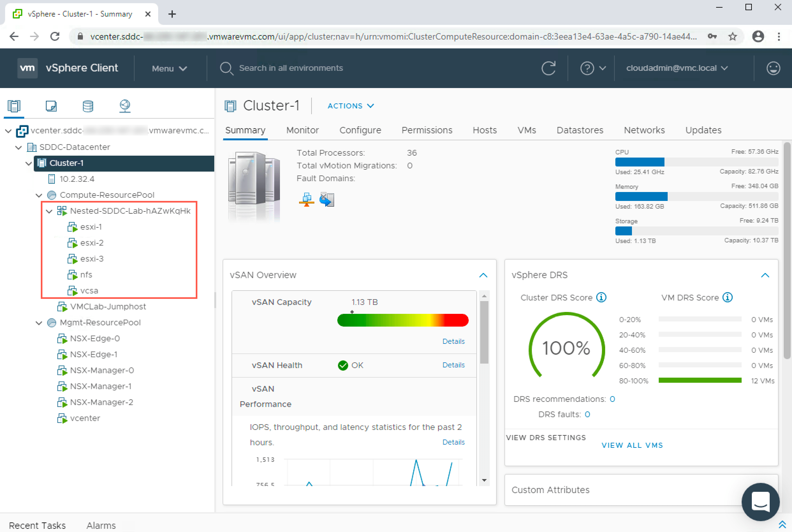The height and width of the screenshot is (532, 792).
Task: Click VIEW ALL VMS link
Action: (632, 445)
